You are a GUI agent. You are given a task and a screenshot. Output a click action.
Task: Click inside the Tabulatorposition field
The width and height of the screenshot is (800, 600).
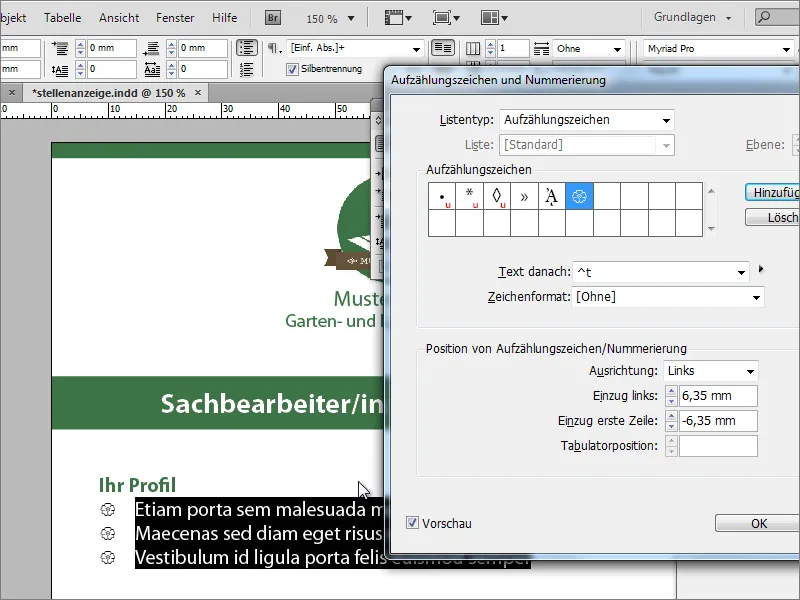(x=718, y=445)
